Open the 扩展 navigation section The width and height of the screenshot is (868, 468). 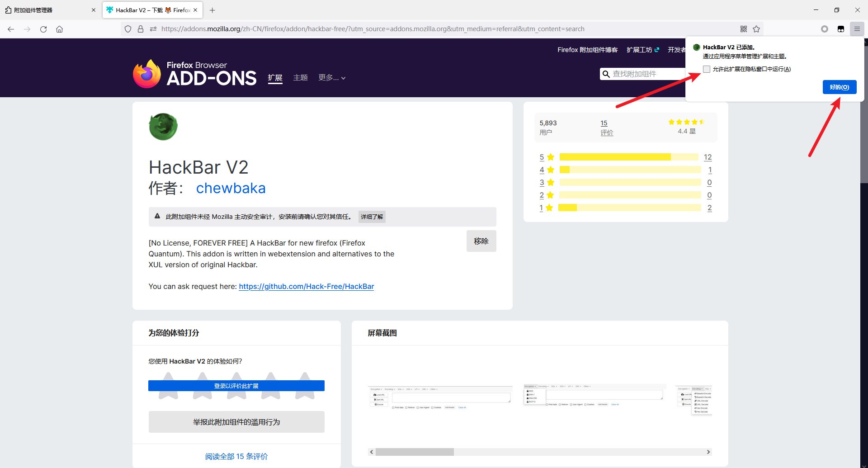275,78
